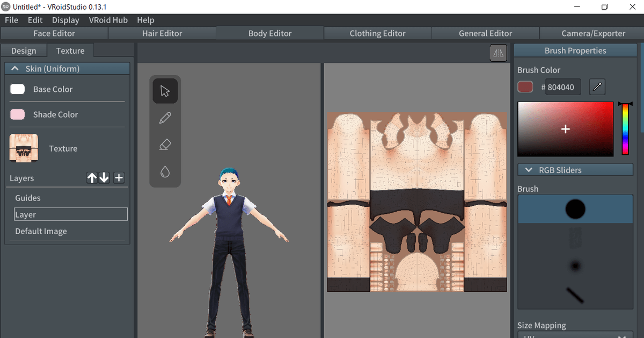Move layer up with up arrow
The width and height of the screenshot is (644, 338).
(92, 178)
